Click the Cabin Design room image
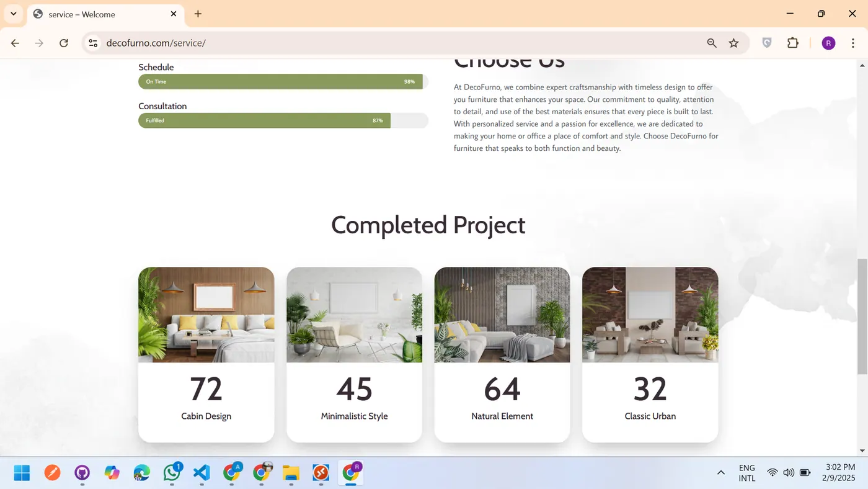The image size is (868, 489). pos(206,315)
